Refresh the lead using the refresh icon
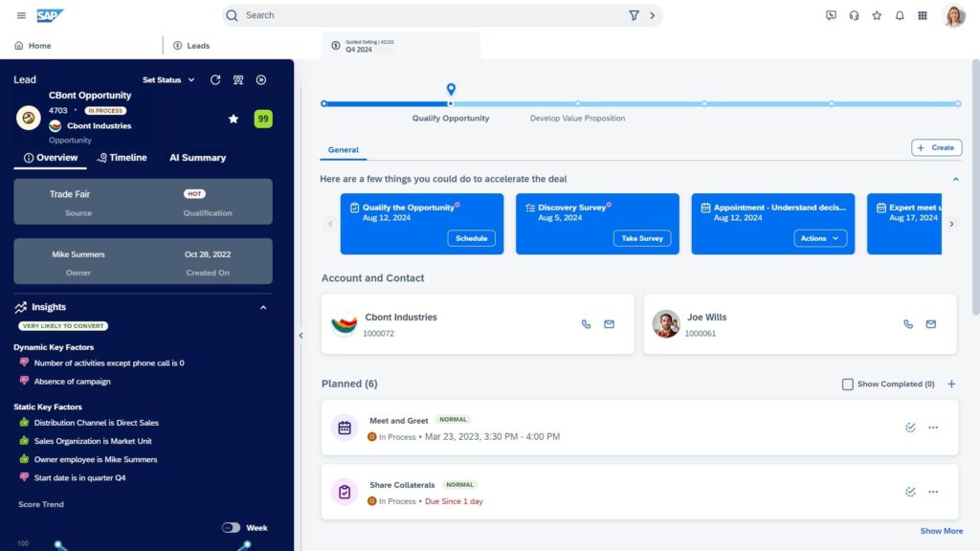Screen dimensions: 980x551 click(215, 80)
